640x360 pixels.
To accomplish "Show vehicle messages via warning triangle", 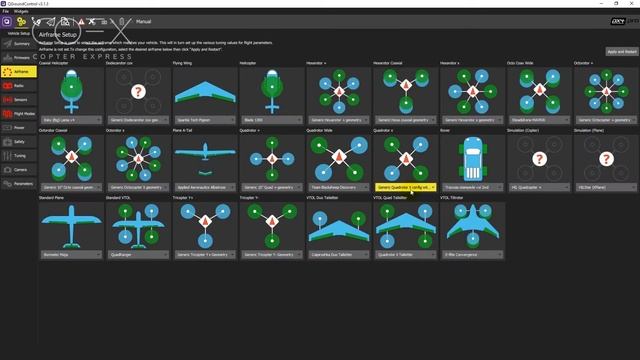I will coord(81,22).
